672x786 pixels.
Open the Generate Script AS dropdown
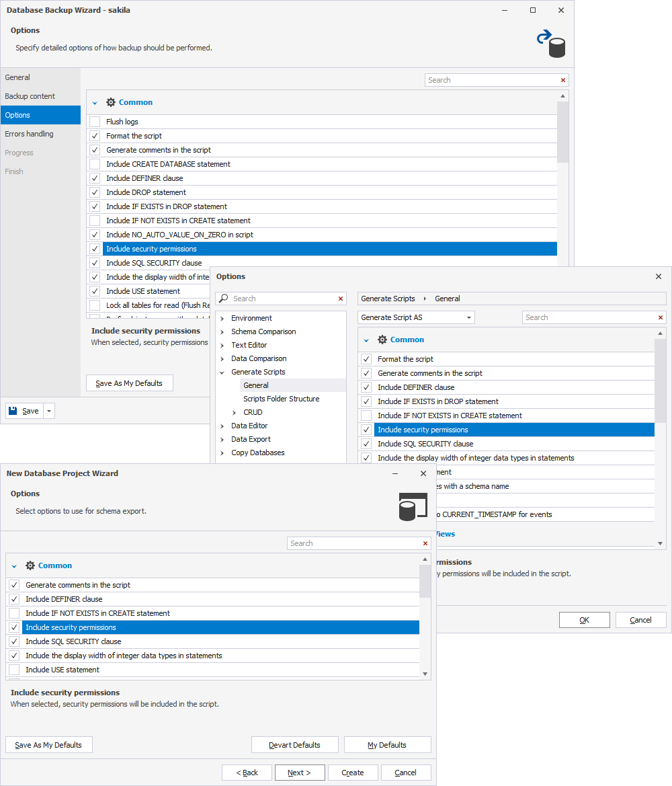[x=416, y=317]
